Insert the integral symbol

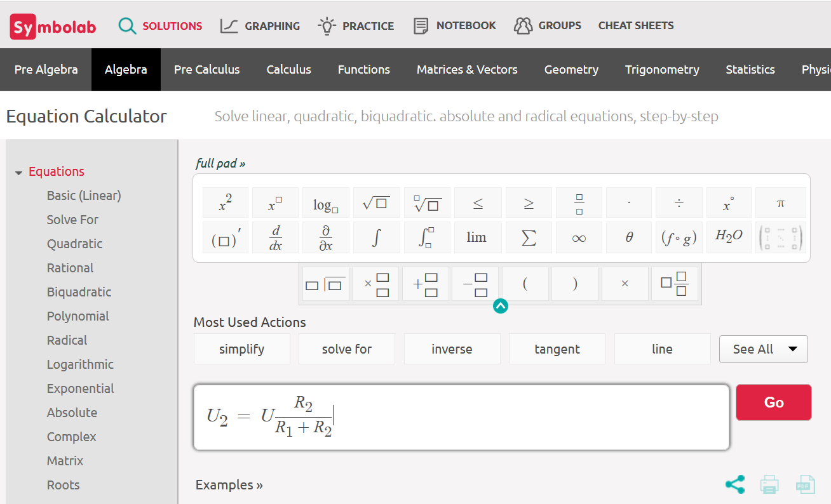(x=376, y=237)
